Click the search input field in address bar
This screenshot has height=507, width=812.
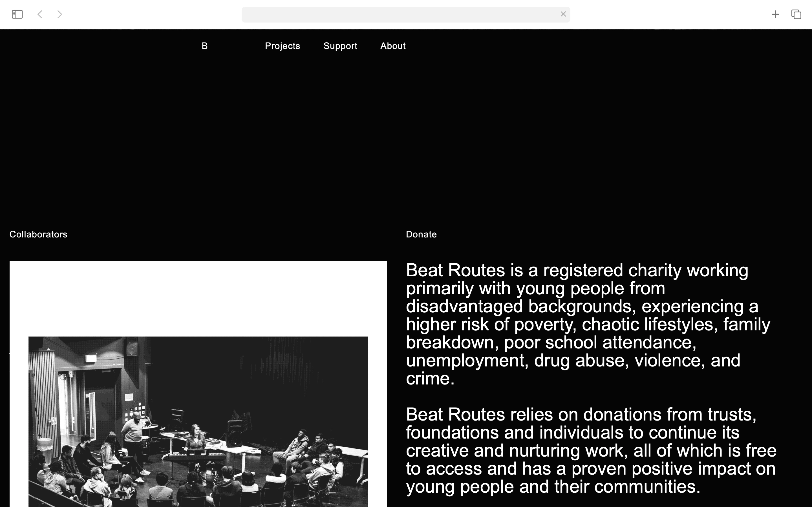pyautogui.click(x=406, y=15)
